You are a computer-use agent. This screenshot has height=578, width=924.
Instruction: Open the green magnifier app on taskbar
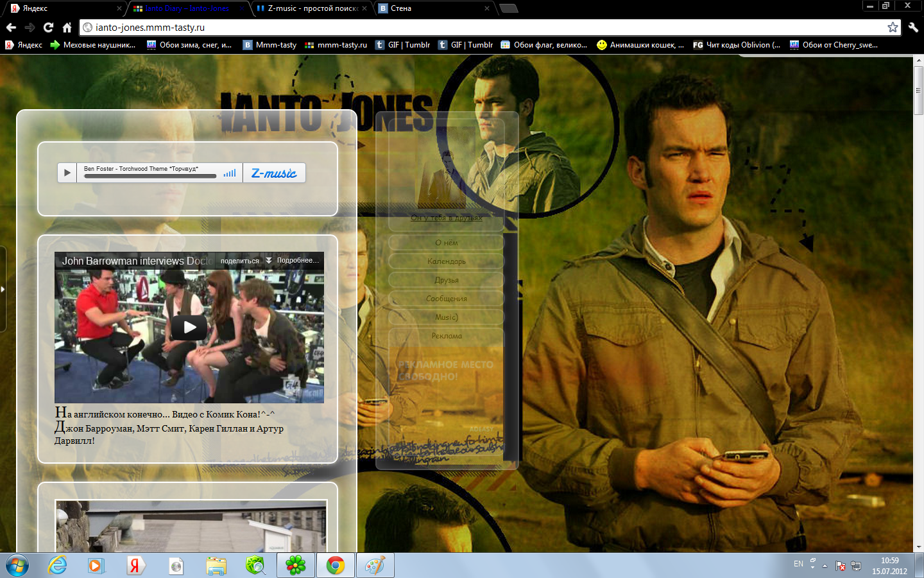[256, 566]
